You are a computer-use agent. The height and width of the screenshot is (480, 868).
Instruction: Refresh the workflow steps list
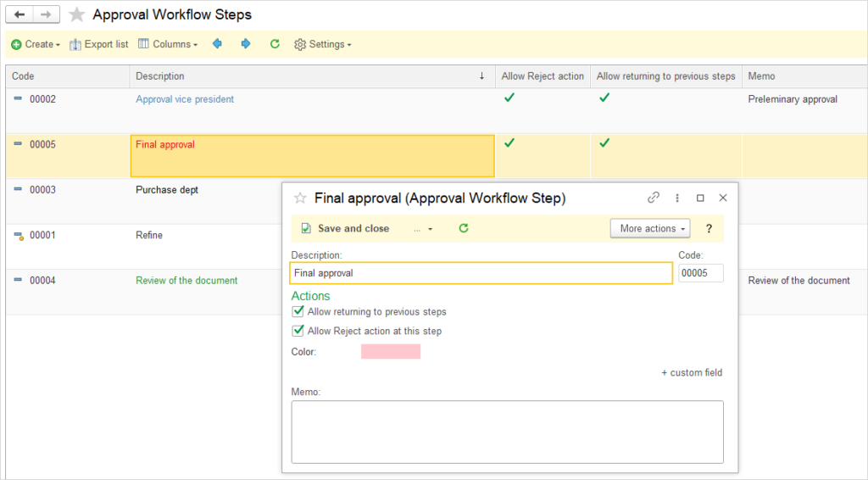click(x=275, y=44)
